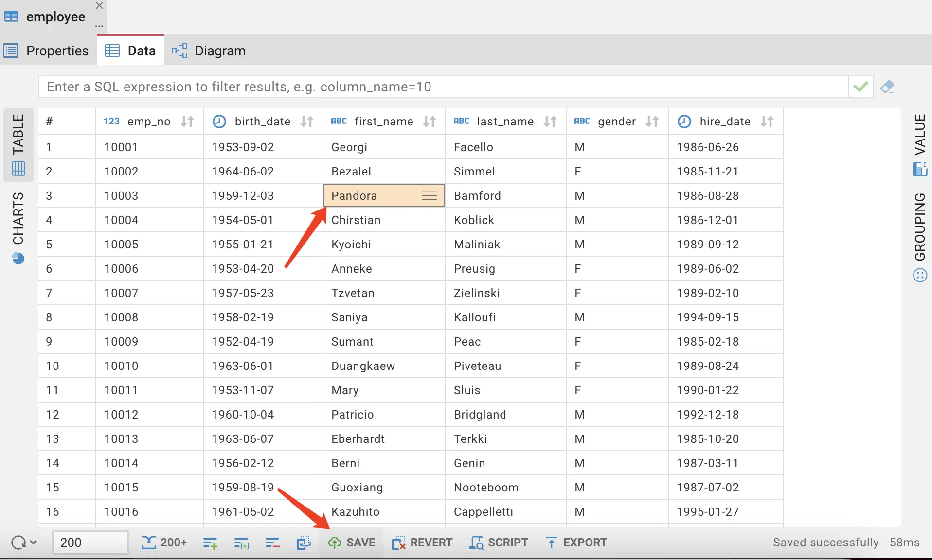Screen dimensions: 932x560
Task: Clear the filter with the eraser icon
Action: [x=887, y=87]
